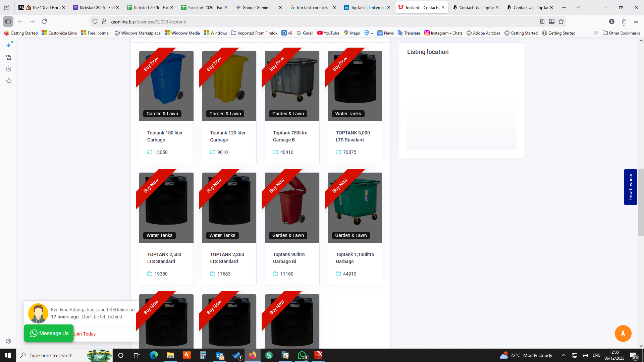Bookmark this page with star icon
Screen dimensions: 644x362
[561, 21]
